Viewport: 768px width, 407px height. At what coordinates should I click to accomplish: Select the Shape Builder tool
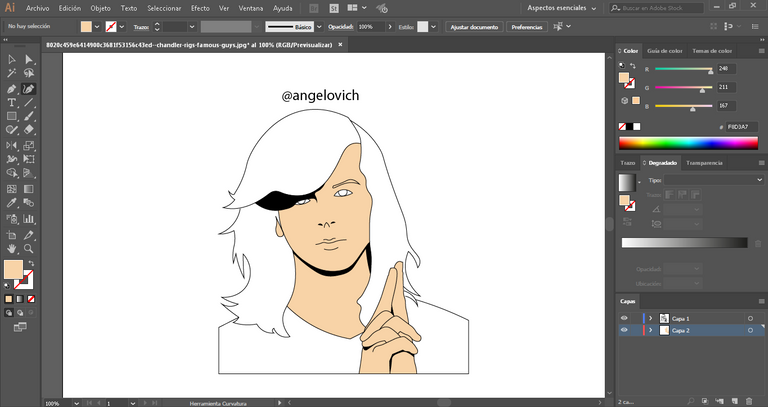point(11,173)
